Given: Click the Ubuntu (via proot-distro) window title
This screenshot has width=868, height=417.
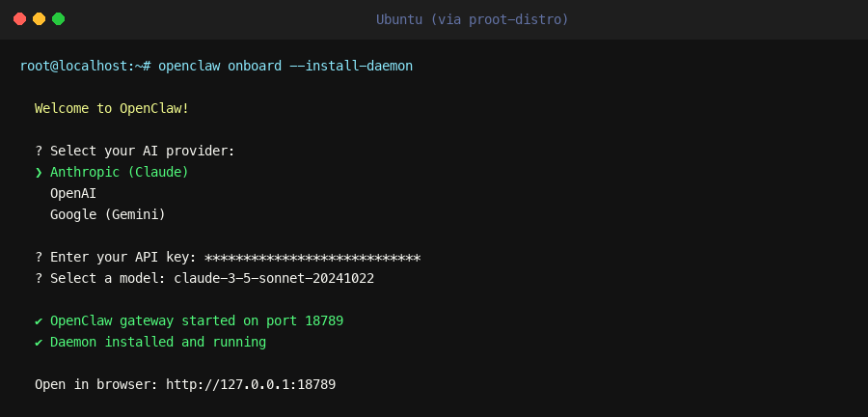Looking at the screenshot, I should (472, 19).
